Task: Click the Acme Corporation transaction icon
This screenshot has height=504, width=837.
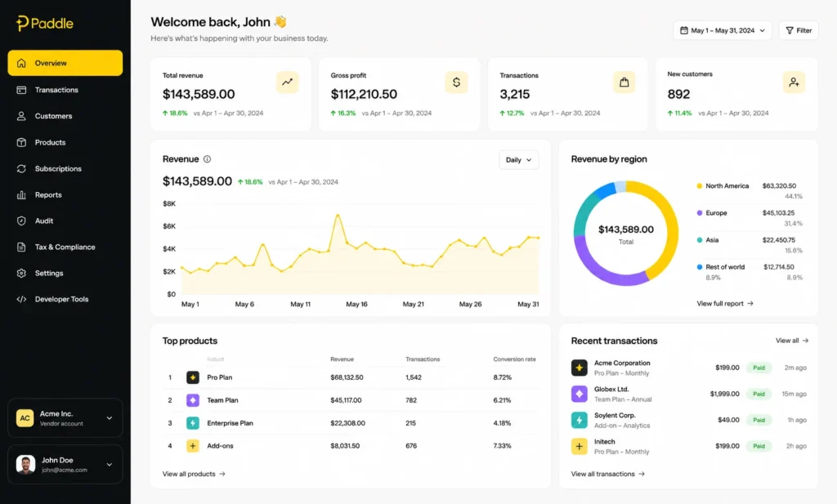Action: tap(580, 368)
